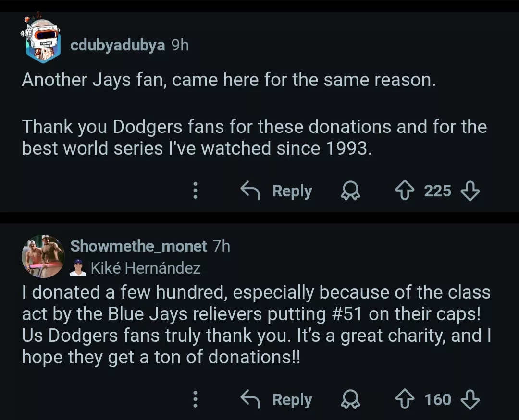Open the cdubyadubya username profile link
Viewport: 519px width, 420px height.
(118, 46)
